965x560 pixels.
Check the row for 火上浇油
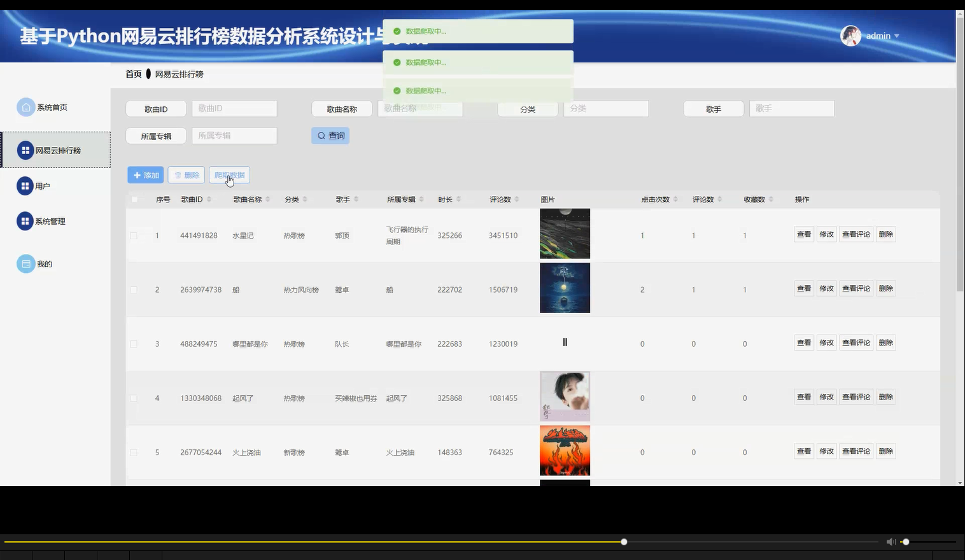[134, 452]
